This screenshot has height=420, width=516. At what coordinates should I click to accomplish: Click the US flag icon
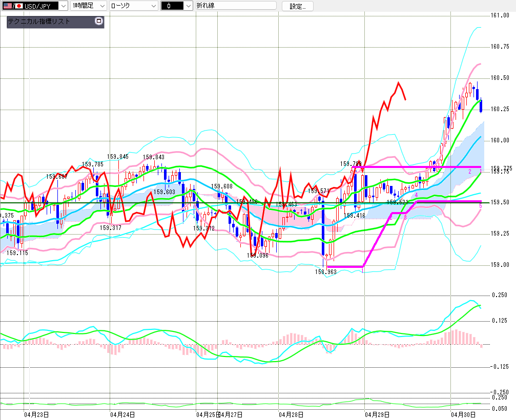click(x=8, y=6)
